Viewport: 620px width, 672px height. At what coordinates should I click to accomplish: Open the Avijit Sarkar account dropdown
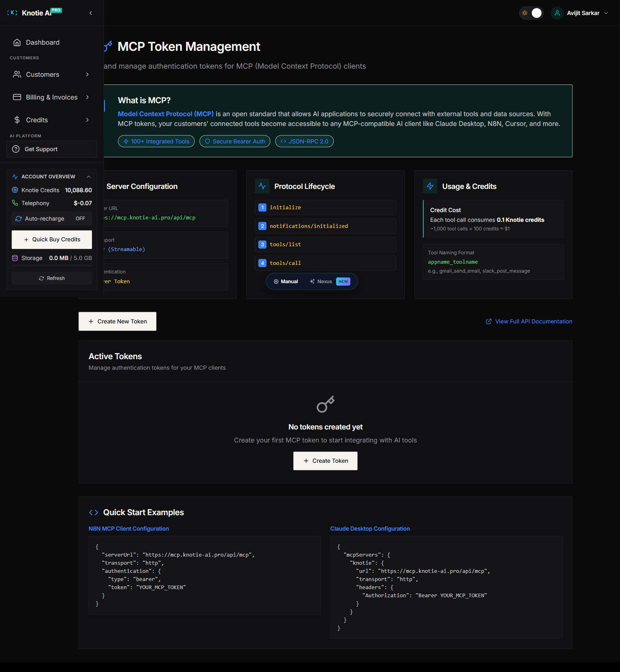point(580,13)
